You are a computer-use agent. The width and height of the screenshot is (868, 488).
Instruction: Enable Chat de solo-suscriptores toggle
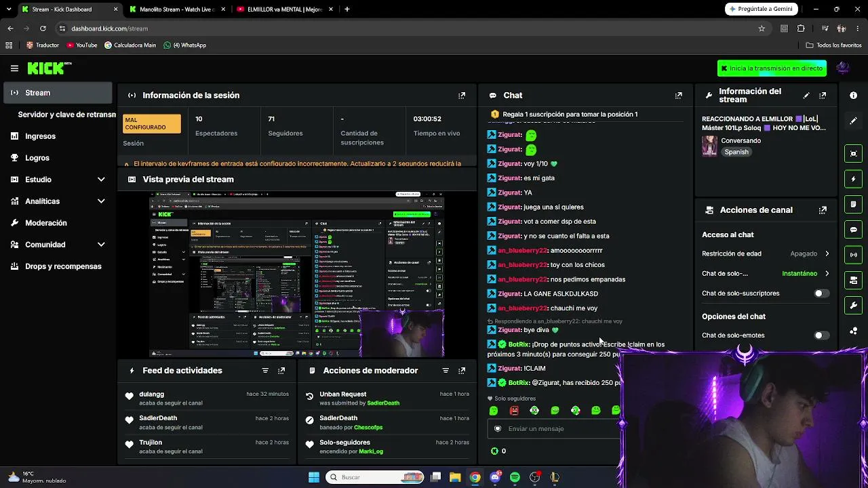[x=821, y=293]
